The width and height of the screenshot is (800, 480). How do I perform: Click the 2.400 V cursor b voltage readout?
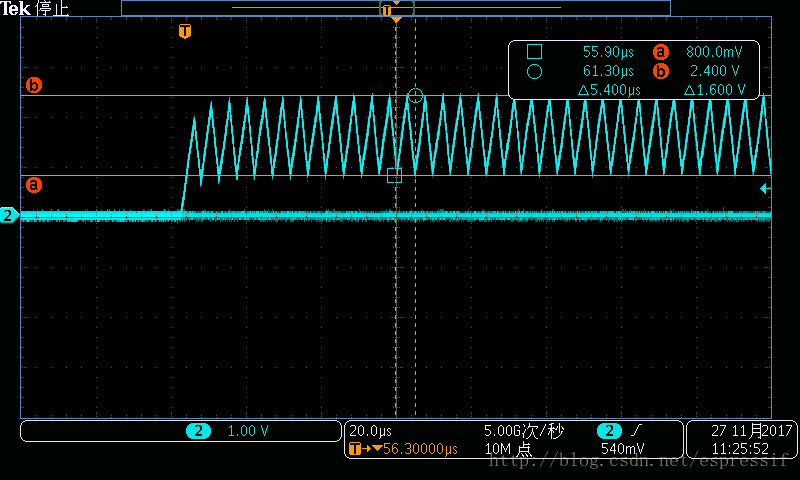coord(715,71)
